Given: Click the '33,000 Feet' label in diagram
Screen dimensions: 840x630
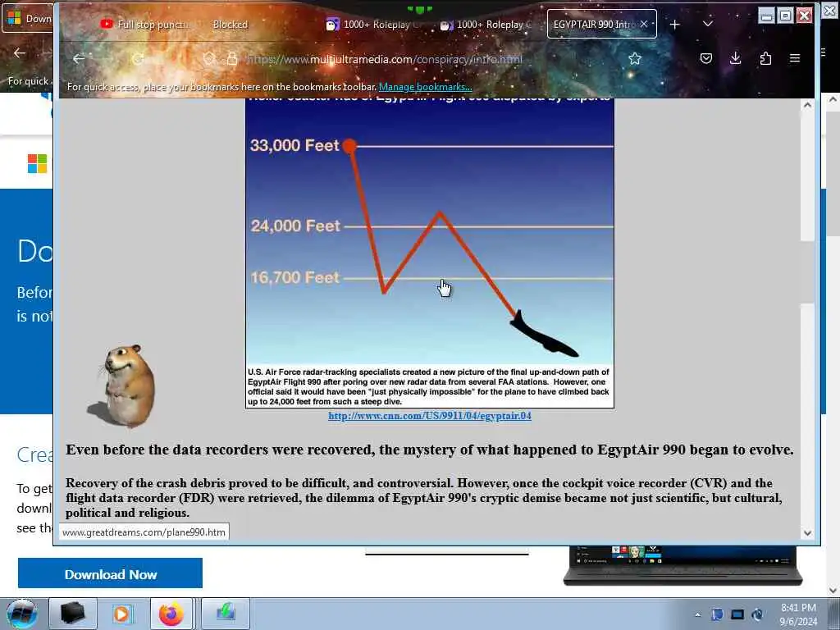Looking at the screenshot, I should pos(294,145).
